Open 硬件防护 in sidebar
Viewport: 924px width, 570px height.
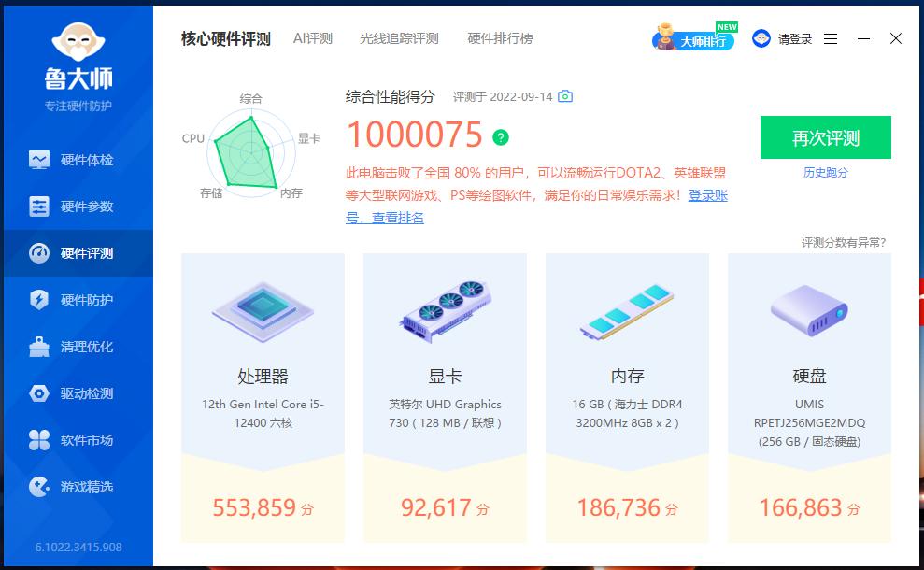(x=78, y=299)
